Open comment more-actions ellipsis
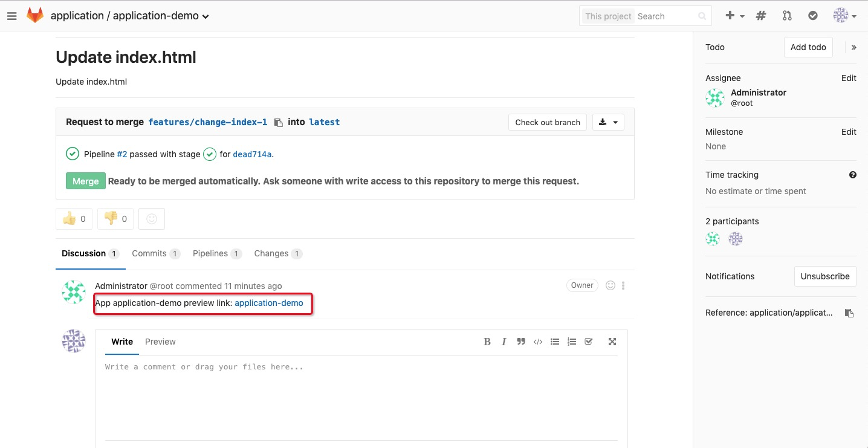The height and width of the screenshot is (448, 868). (x=623, y=285)
